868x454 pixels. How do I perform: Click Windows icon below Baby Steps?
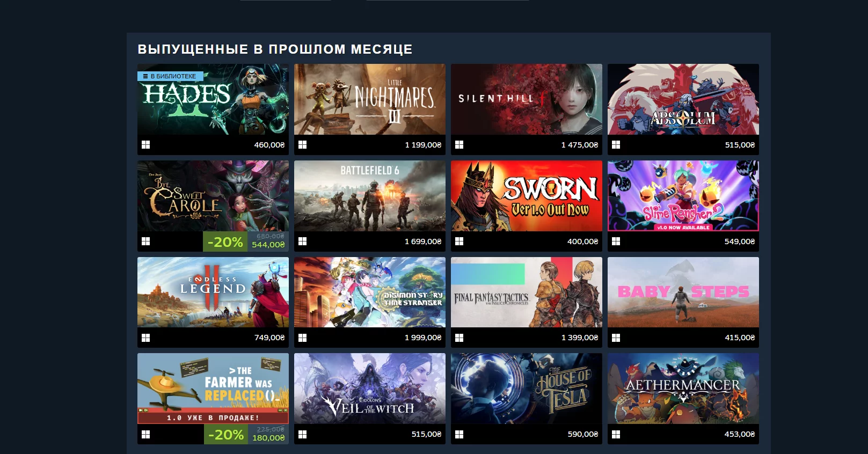[x=616, y=338]
